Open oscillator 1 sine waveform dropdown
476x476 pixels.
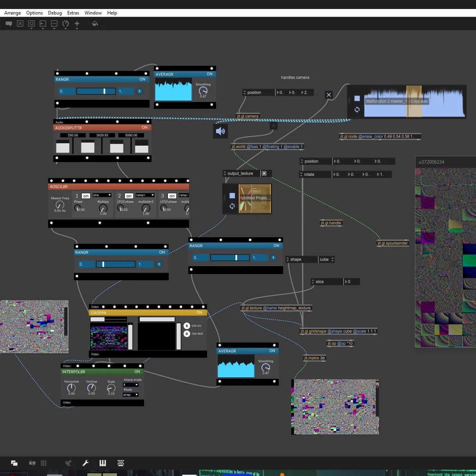pos(102,195)
